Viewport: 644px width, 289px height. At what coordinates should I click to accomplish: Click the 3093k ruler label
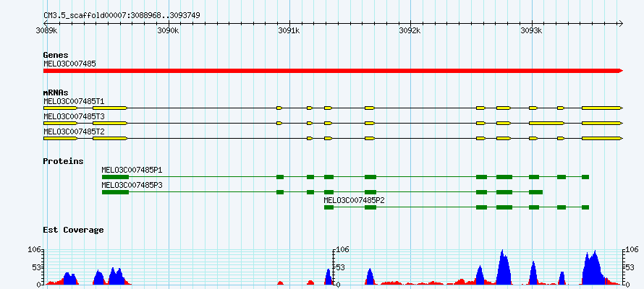(531, 31)
